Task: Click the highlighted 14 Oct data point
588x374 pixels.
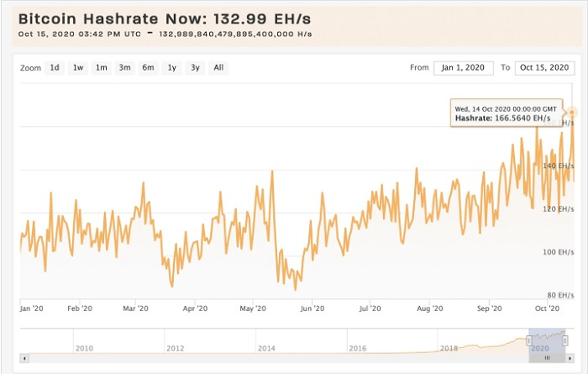Action: [x=572, y=112]
